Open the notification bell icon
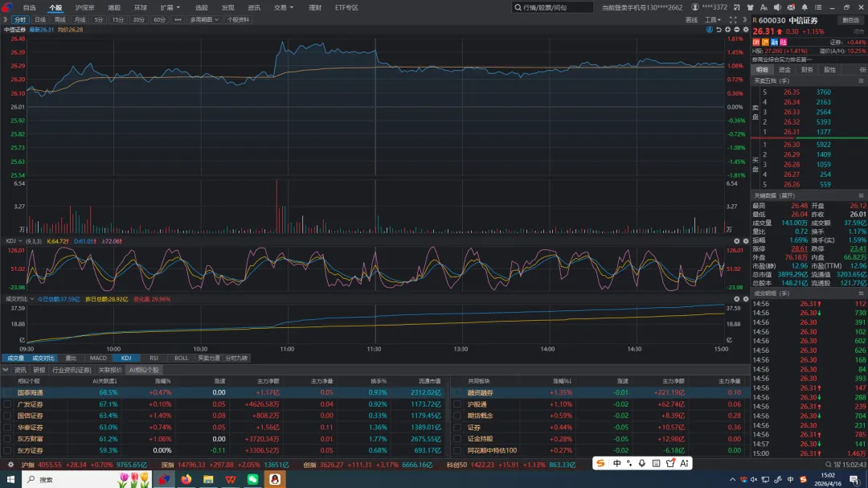868x488 pixels. [x=805, y=7]
